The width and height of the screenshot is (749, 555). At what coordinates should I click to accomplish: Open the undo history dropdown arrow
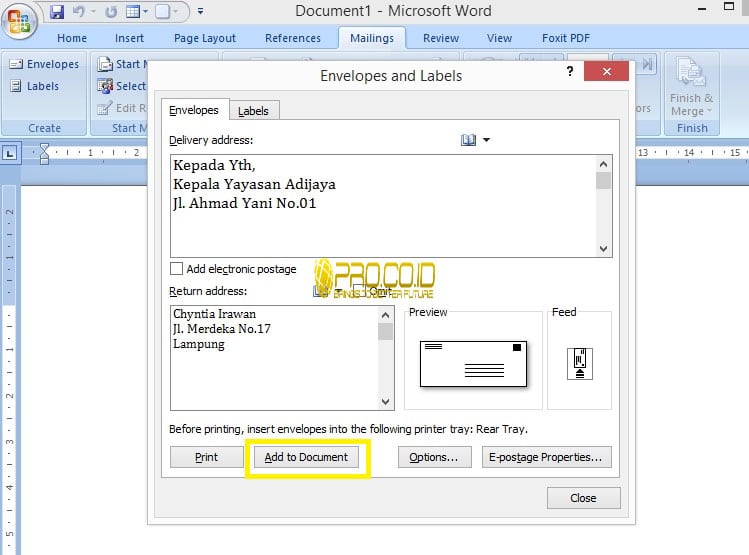(94, 11)
